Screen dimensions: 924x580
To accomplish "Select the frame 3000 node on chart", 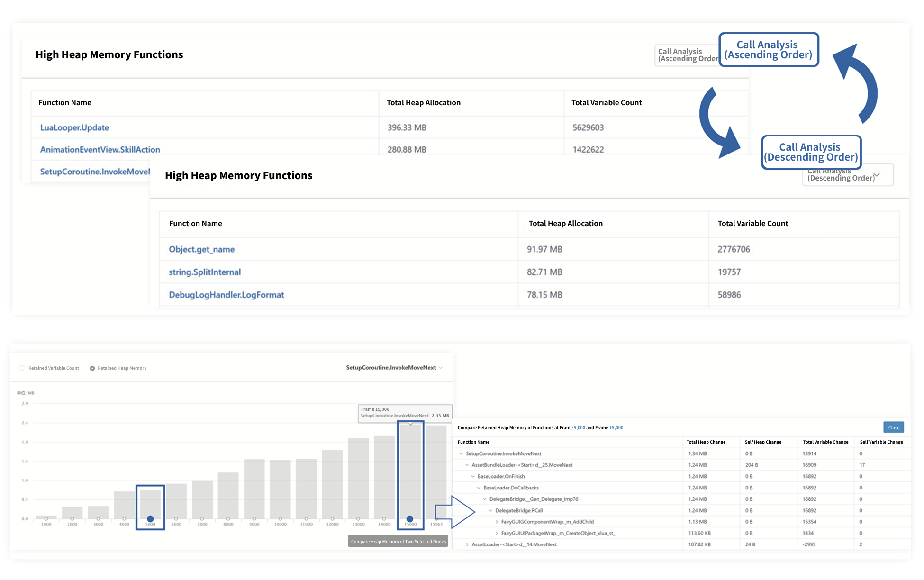I will (98, 519).
